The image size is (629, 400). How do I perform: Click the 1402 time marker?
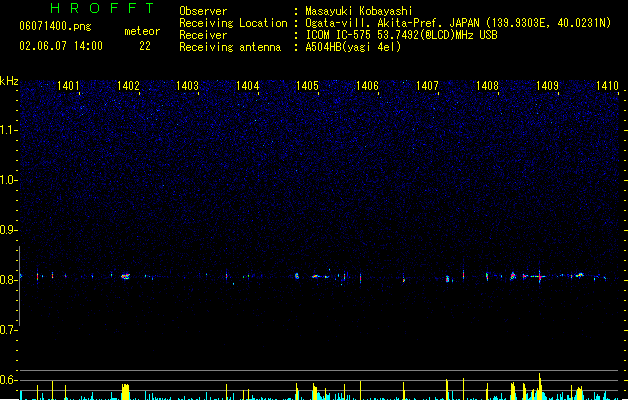[x=128, y=86]
